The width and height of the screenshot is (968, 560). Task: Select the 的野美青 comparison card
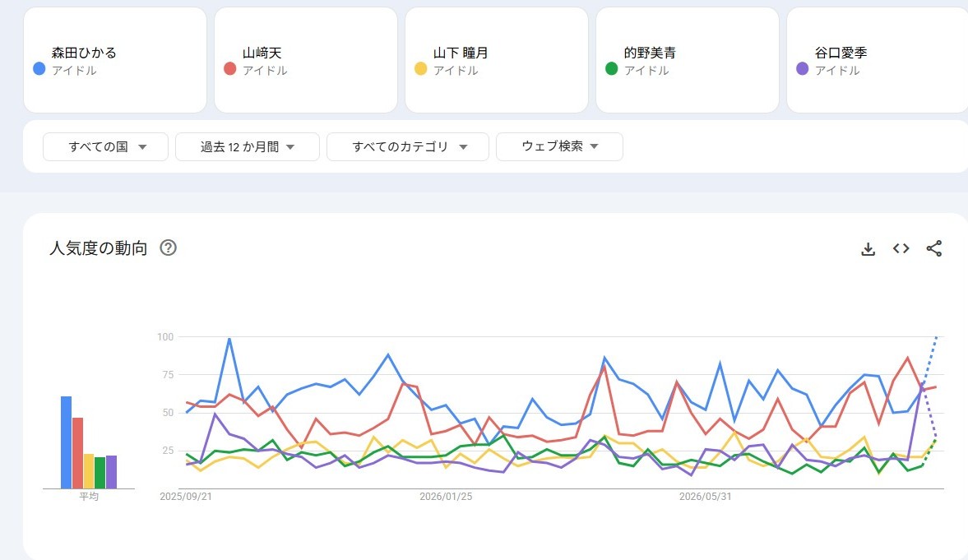pyautogui.click(x=687, y=61)
